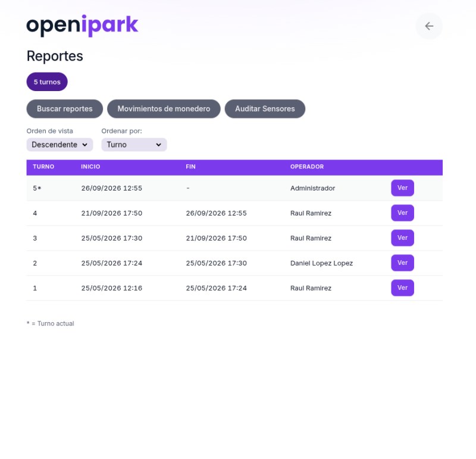Image resolution: width=476 pixels, height=459 pixels.
Task: Click the Buscar reportes button
Action: click(x=65, y=109)
